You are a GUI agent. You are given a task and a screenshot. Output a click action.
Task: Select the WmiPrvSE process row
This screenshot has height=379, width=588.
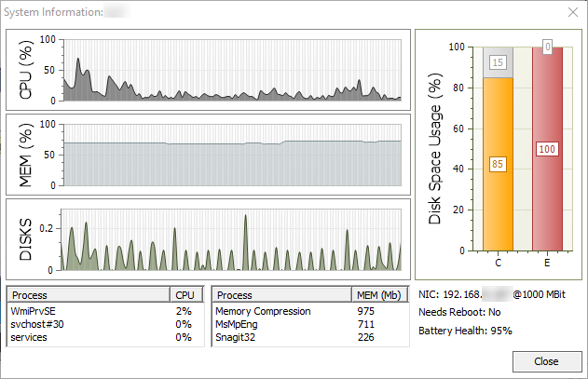pyautogui.click(x=105, y=311)
